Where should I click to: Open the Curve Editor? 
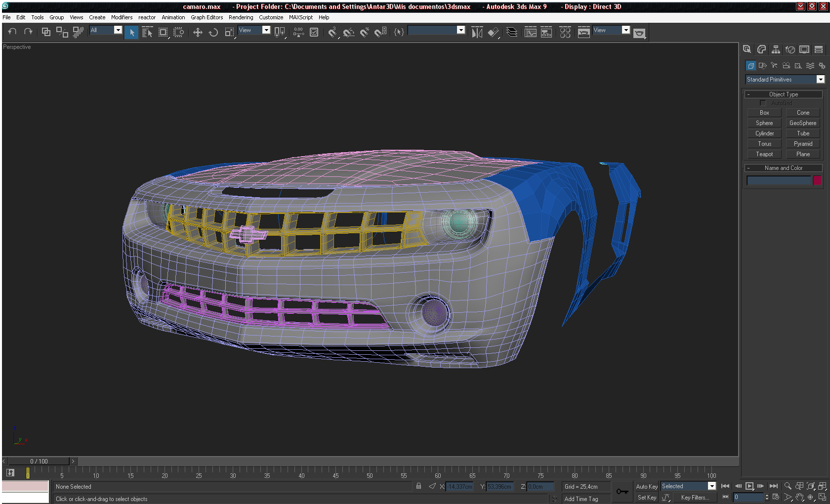[531, 32]
